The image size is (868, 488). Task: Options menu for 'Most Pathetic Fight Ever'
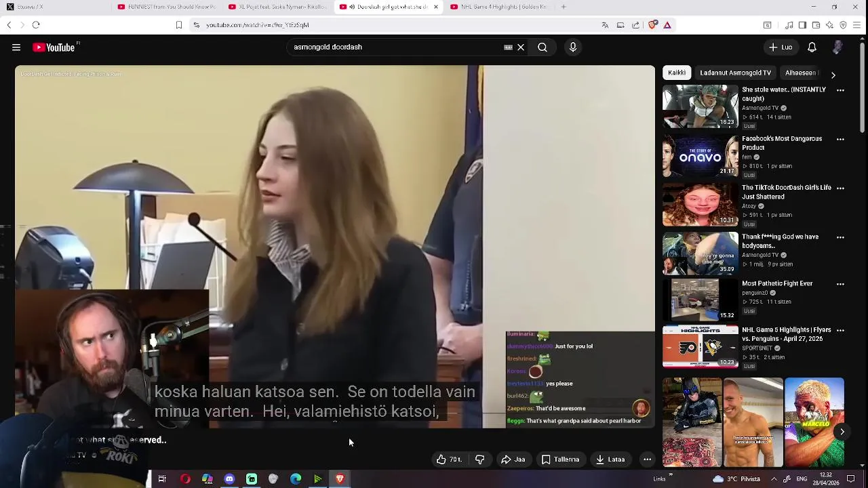click(840, 285)
